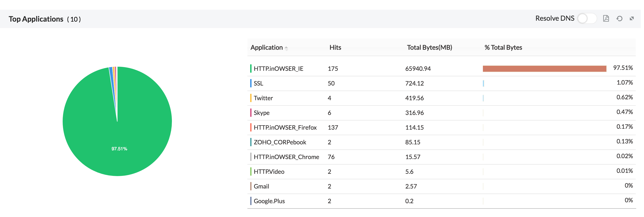
Task: Open the HTTP.inOWSER_IE application entry
Action: tap(278, 68)
